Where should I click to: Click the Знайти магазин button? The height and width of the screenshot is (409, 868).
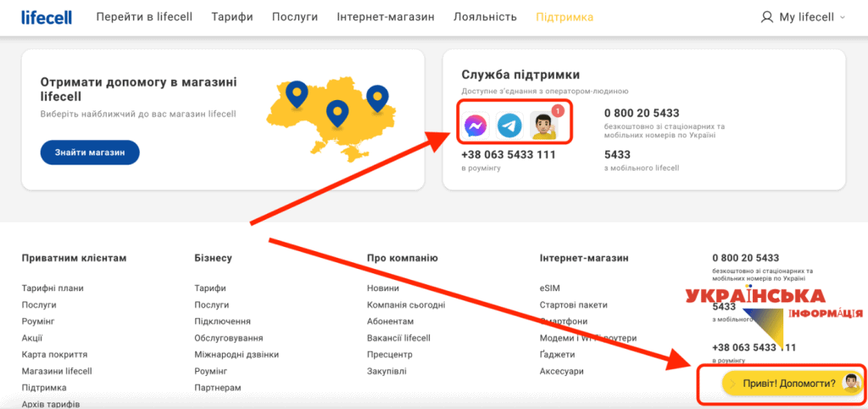point(90,153)
